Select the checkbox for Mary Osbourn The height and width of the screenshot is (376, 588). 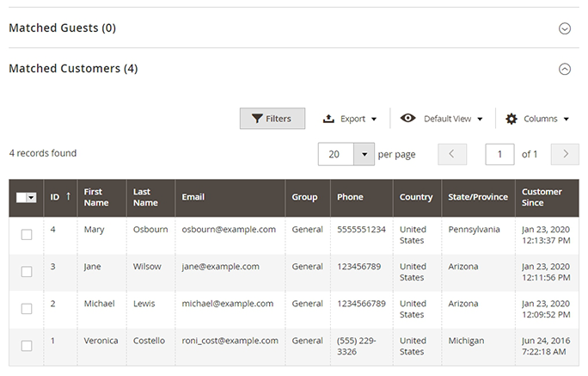click(x=27, y=235)
